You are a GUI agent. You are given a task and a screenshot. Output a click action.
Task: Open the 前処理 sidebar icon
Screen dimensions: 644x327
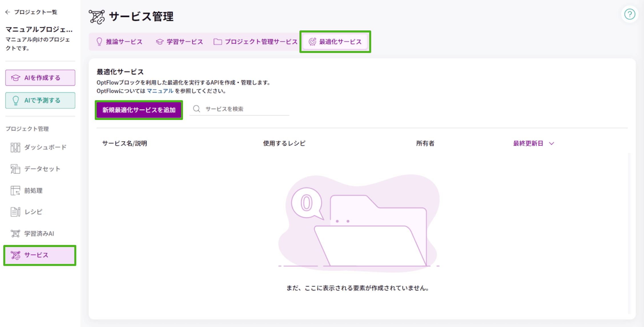click(15, 190)
